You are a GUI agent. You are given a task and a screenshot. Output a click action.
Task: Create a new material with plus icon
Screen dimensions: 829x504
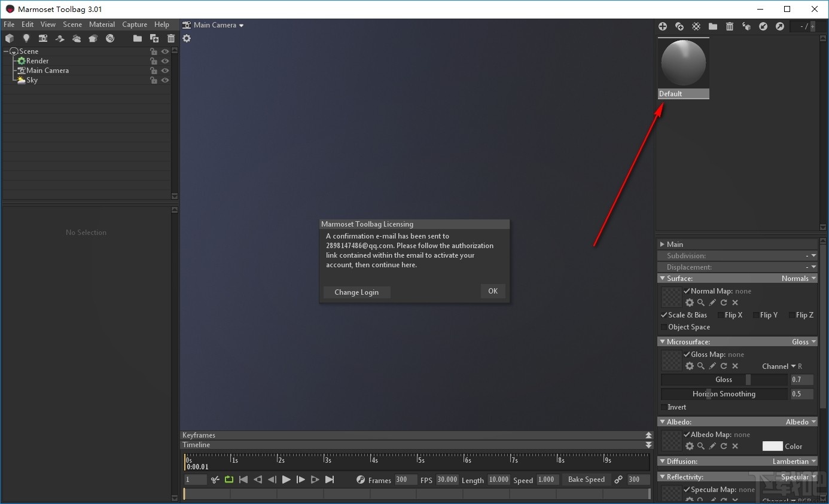[663, 26]
